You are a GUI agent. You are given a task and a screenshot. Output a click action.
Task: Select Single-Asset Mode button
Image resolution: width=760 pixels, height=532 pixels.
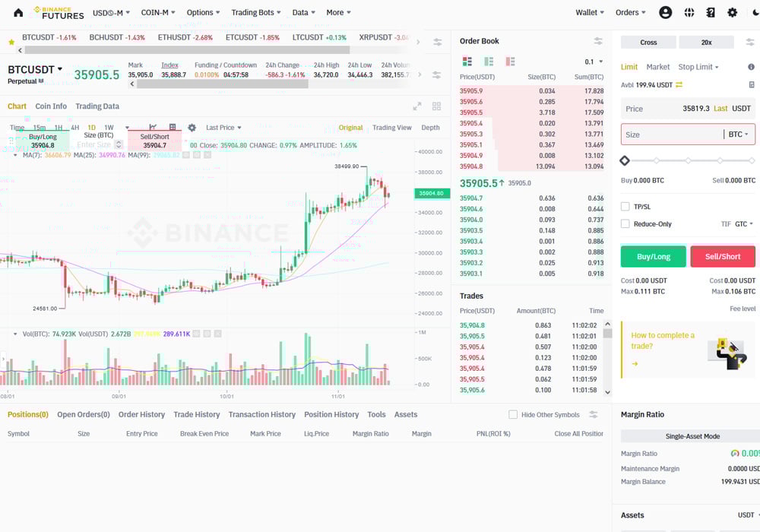[692, 436]
